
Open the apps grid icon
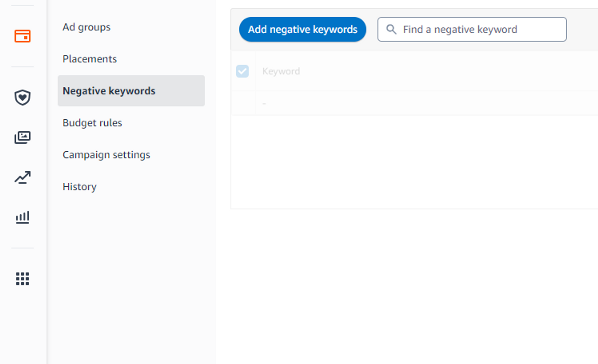(x=22, y=279)
